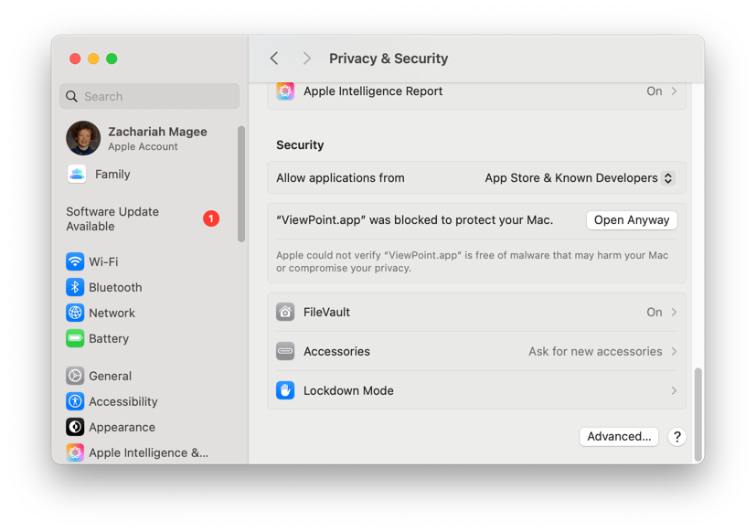Click the ViewPoint.app blocked message
Image resolution: width=756 pixels, height=532 pixels.
coord(415,220)
